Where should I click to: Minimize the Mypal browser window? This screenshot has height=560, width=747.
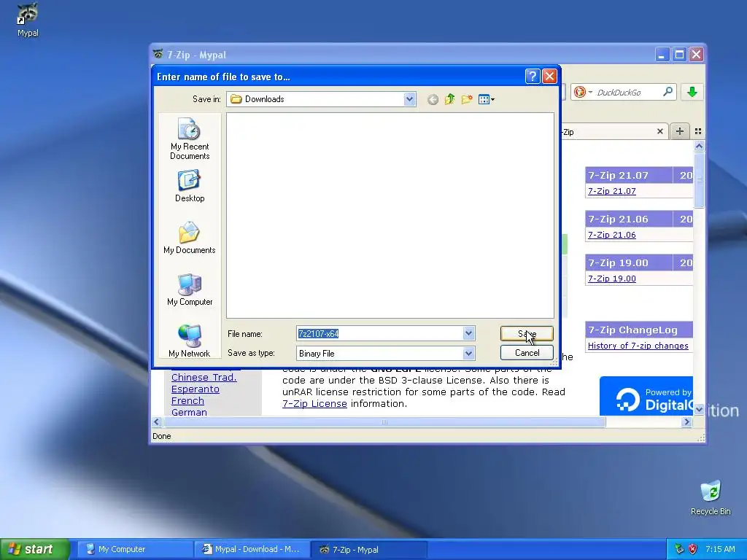point(661,55)
